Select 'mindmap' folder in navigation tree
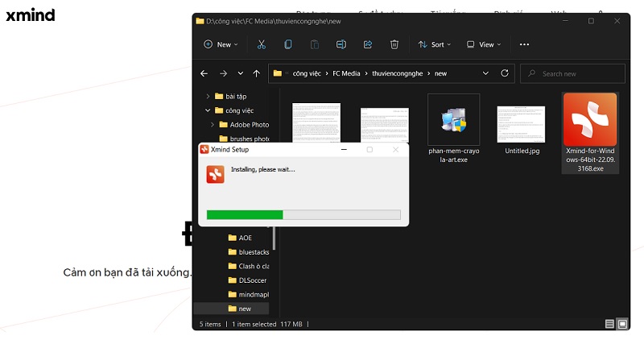This screenshot has height=340, width=644. [249, 294]
